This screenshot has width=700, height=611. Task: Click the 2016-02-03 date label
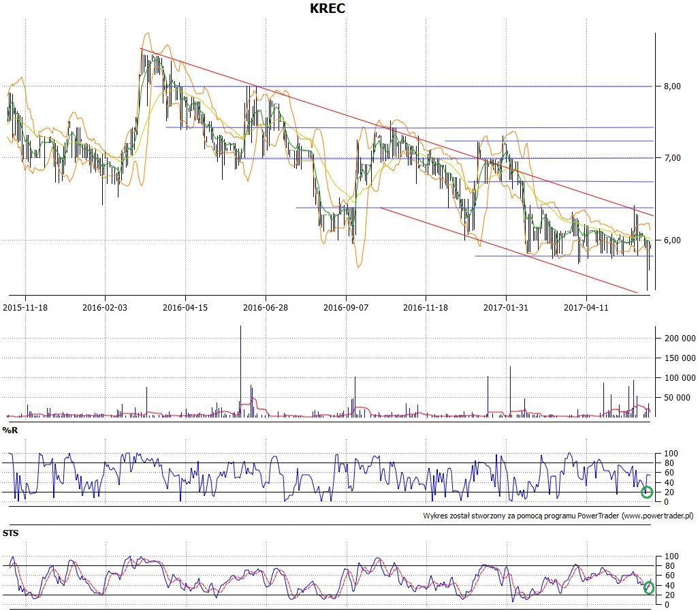105,307
